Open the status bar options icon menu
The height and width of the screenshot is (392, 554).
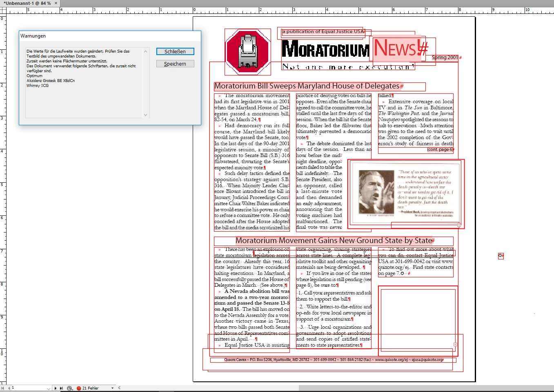point(69,388)
